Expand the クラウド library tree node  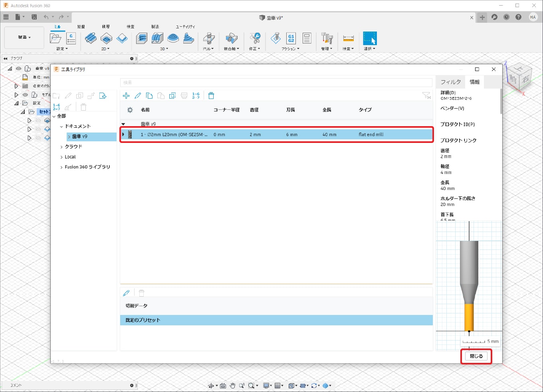tap(61, 147)
